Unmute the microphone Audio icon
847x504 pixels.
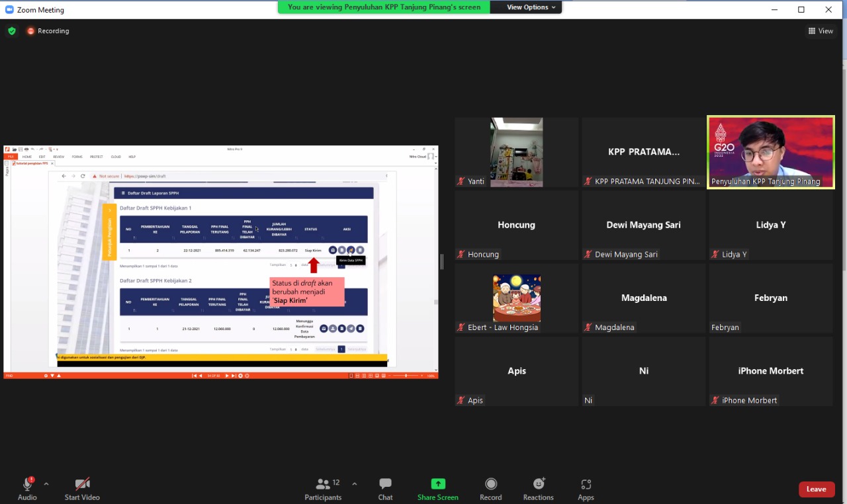[x=27, y=485]
